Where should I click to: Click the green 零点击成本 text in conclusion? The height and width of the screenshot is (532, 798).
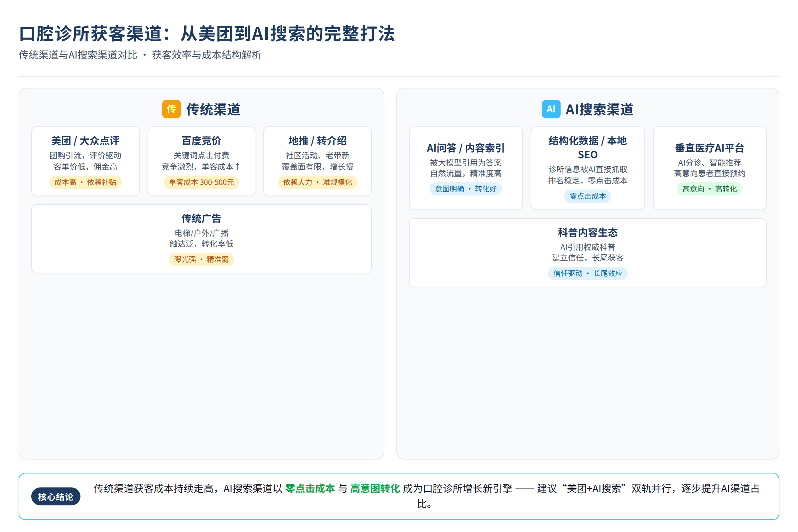pyautogui.click(x=310, y=488)
